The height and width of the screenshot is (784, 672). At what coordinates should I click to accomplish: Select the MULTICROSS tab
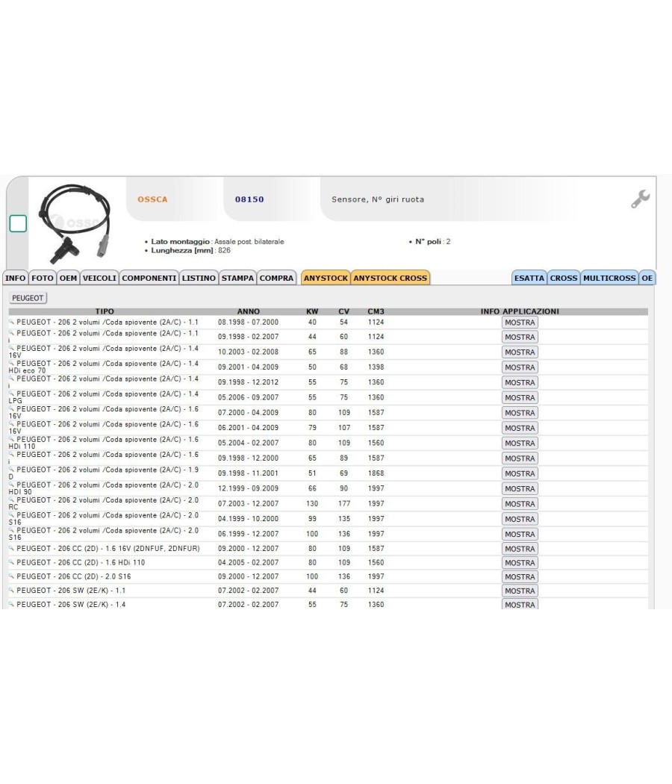pos(609,278)
